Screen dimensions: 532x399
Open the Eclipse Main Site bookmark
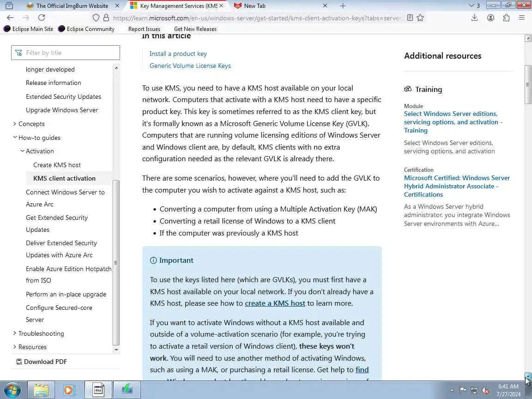pyautogui.click(x=29, y=29)
